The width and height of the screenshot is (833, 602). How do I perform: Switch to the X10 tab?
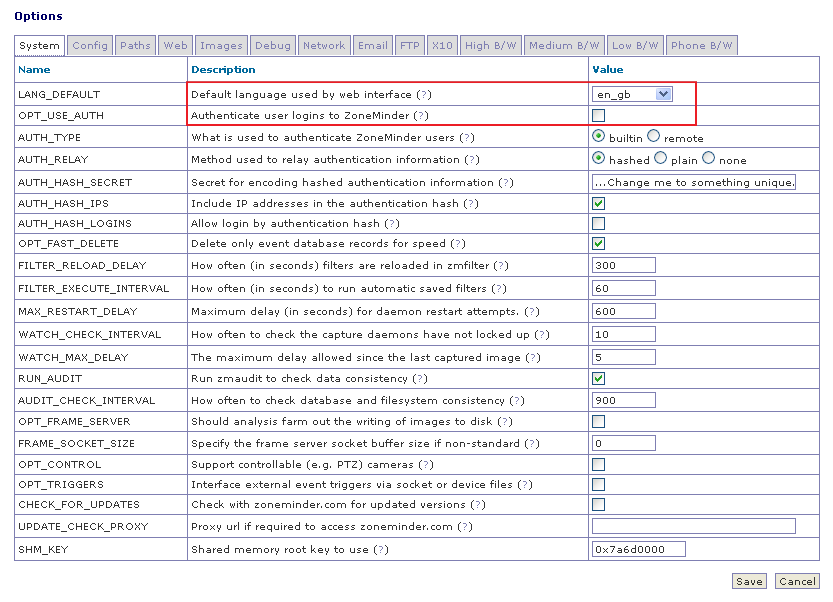pyautogui.click(x=442, y=46)
